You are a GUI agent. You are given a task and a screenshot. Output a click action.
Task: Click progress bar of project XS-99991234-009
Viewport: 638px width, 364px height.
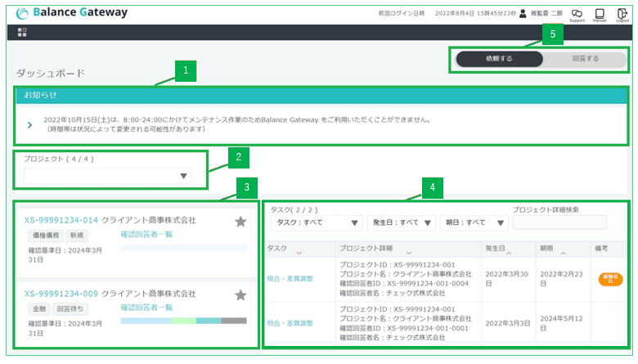click(x=183, y=321)
